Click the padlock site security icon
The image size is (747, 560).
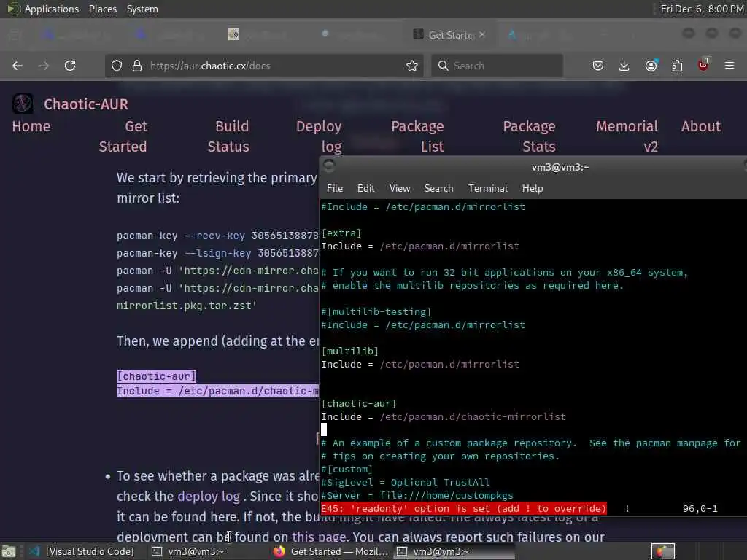tap(137, 66)
